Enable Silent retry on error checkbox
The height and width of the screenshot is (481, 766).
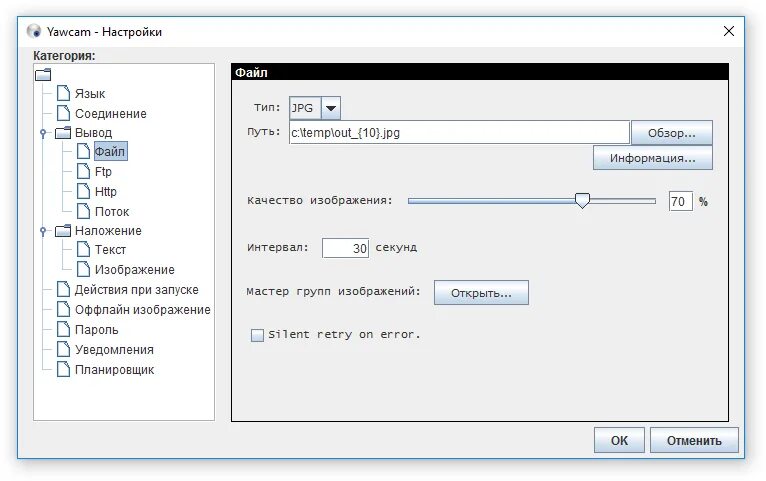[257, 335]
